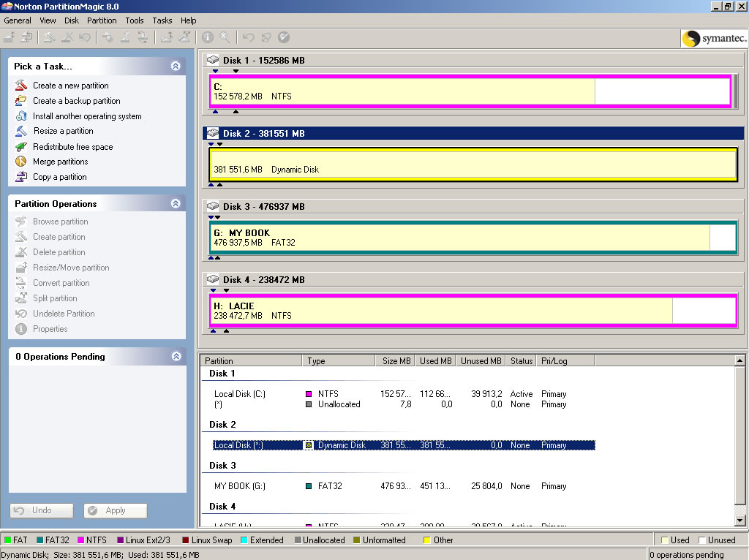Click the Undo button
749x560 pixels.
click(x=42, y=510)
